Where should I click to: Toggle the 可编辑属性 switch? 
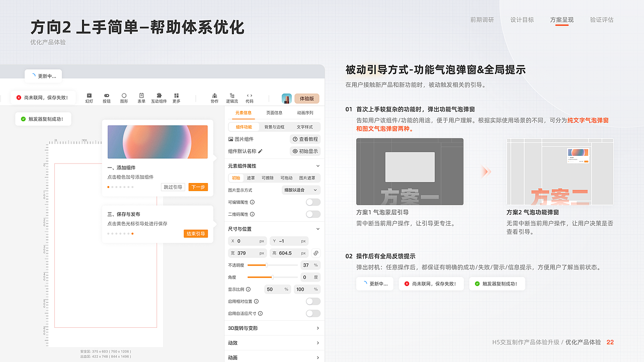pos(313,202)
